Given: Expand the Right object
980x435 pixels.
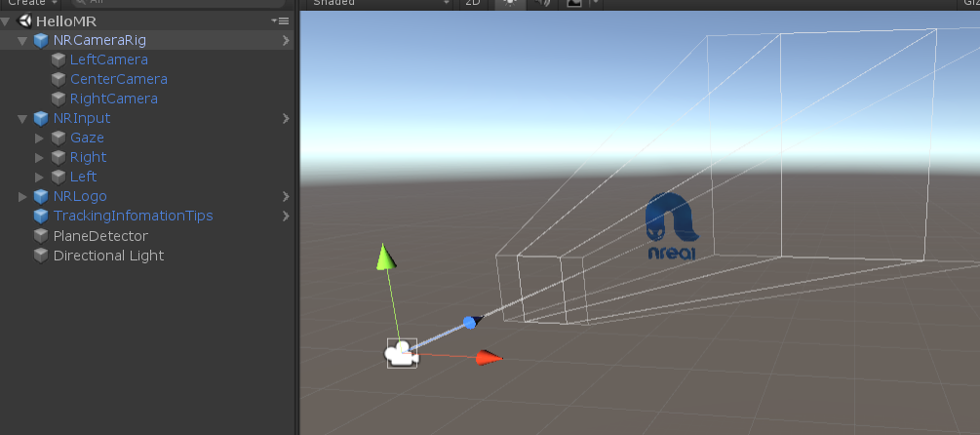Looking at the screenshot, I should pyautogui.click(x=39, y=157).
